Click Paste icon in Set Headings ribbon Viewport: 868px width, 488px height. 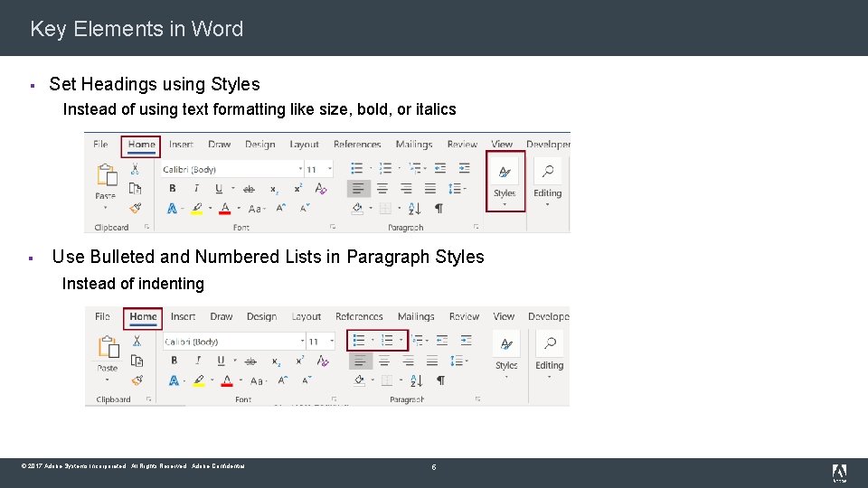tap(107, 174)
